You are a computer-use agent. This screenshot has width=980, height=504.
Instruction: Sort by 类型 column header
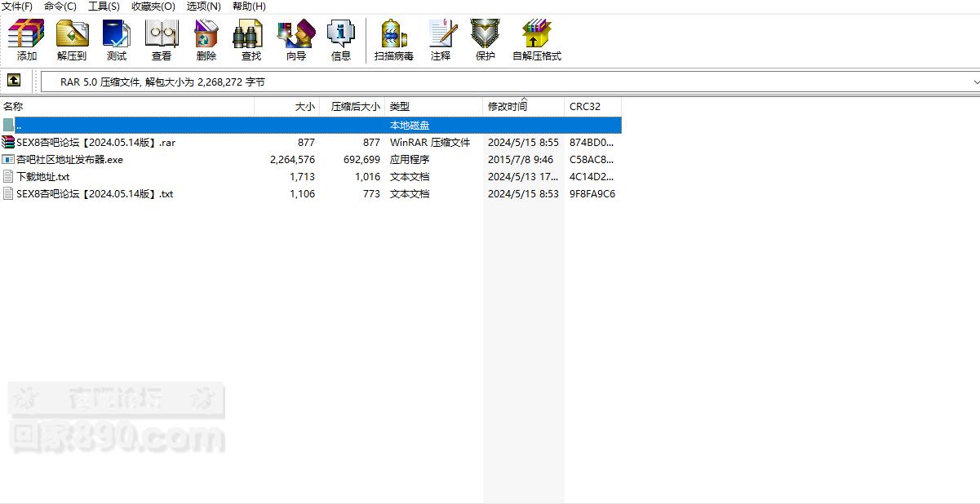pos(434,106)
